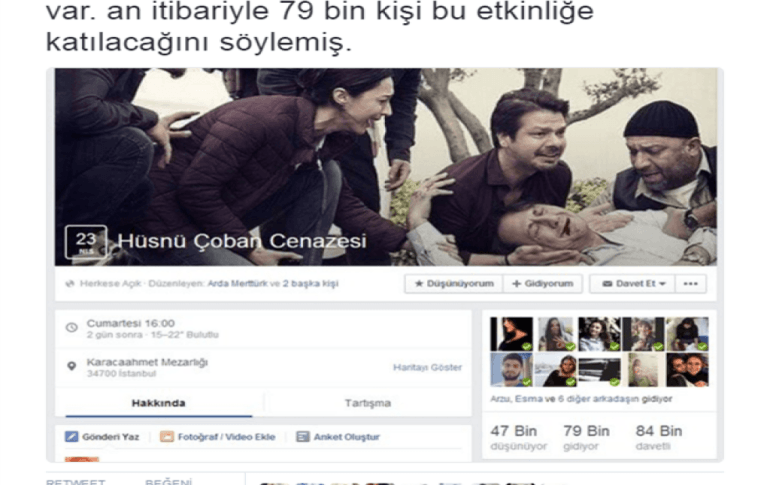This screenshot has height=485, width=770.
Task: Open the Davet Et dropdown
Action: point(632,284)
